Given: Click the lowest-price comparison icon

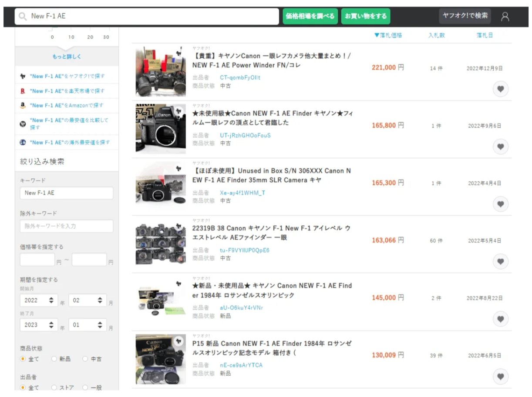Looking at the screenshot, I should click(x=23, y=124).
